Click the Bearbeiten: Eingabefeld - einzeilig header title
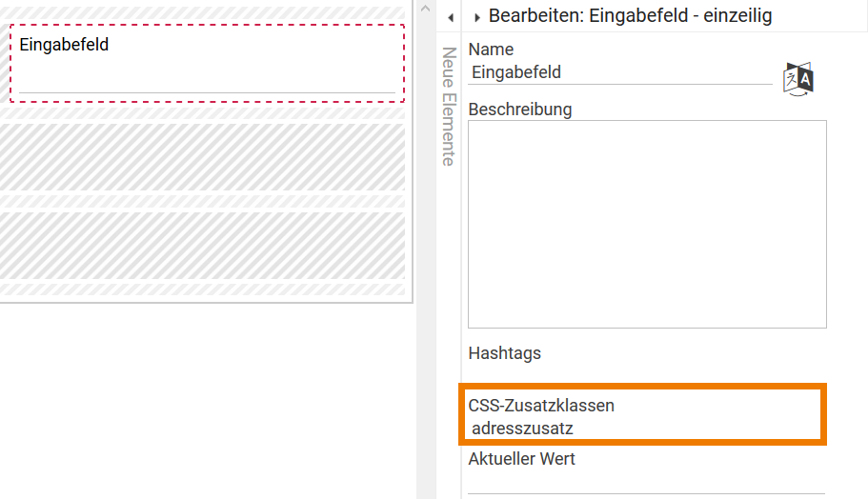868x499 pixels. coord(630,16)
